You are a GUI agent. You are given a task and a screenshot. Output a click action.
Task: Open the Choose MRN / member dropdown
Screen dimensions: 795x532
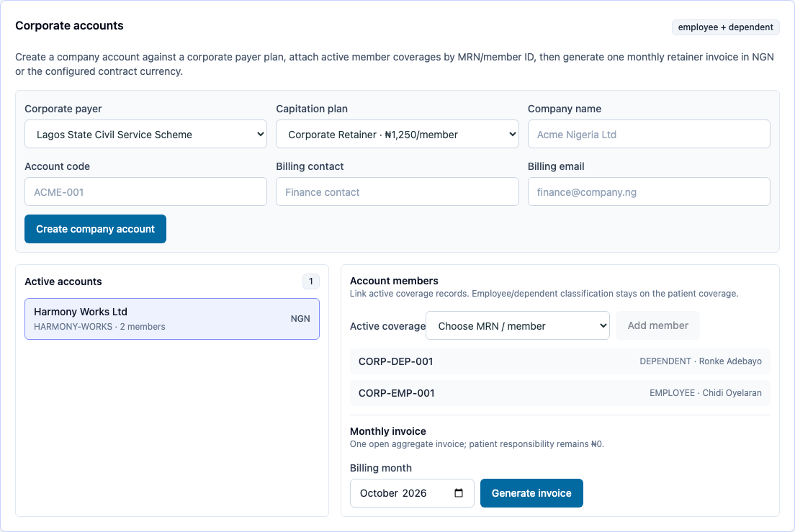(518, 326)
